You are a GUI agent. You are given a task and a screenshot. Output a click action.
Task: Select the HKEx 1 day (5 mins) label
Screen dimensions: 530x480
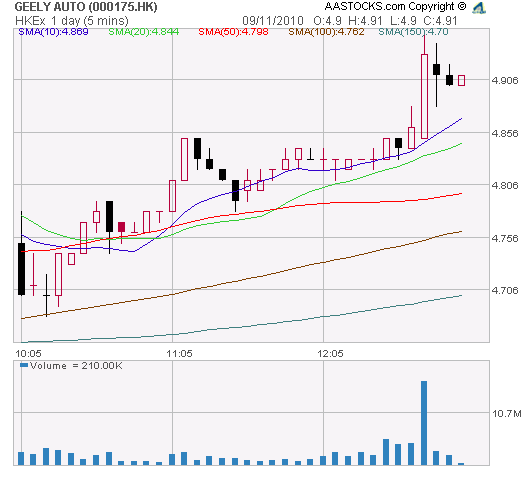click(x=72, y=21)
